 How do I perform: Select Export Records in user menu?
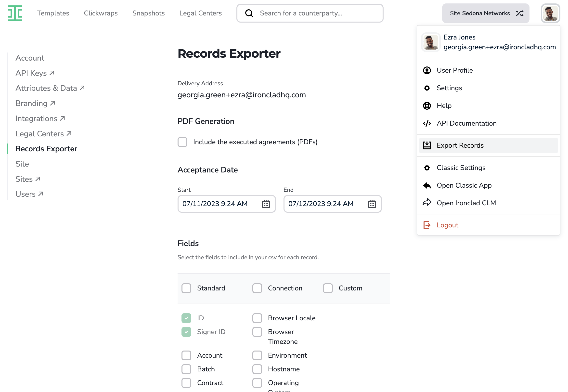pyautogui.click(x=488, y=145)
